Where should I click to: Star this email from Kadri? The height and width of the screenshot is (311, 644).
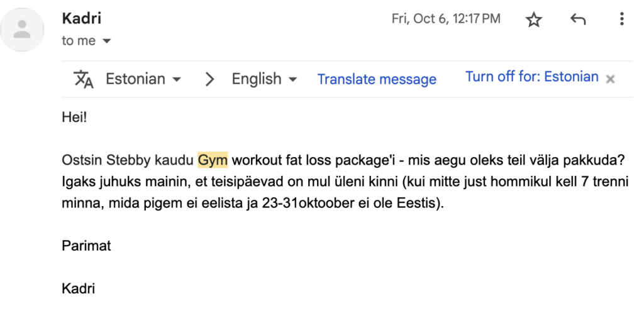click(x=533, y=19)
